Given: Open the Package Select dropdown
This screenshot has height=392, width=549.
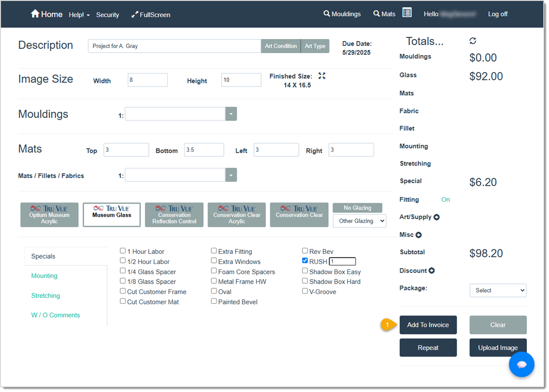Looking at the screenshot, I should click(x=498, y=290).
